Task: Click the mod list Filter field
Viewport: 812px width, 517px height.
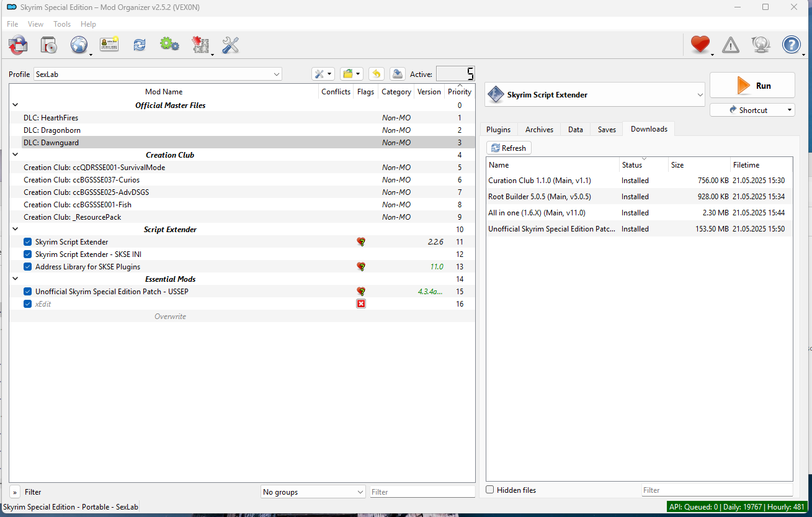Action: coord(422,492)
